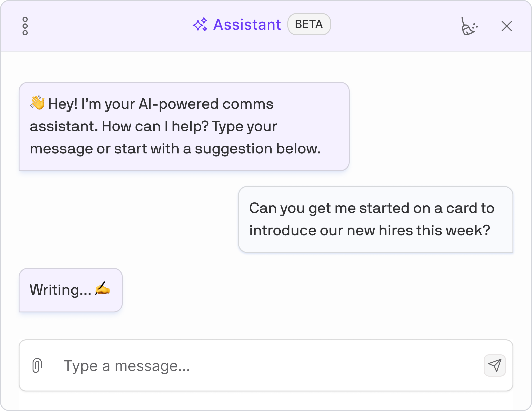Select the Writing... status bubble

71,290
